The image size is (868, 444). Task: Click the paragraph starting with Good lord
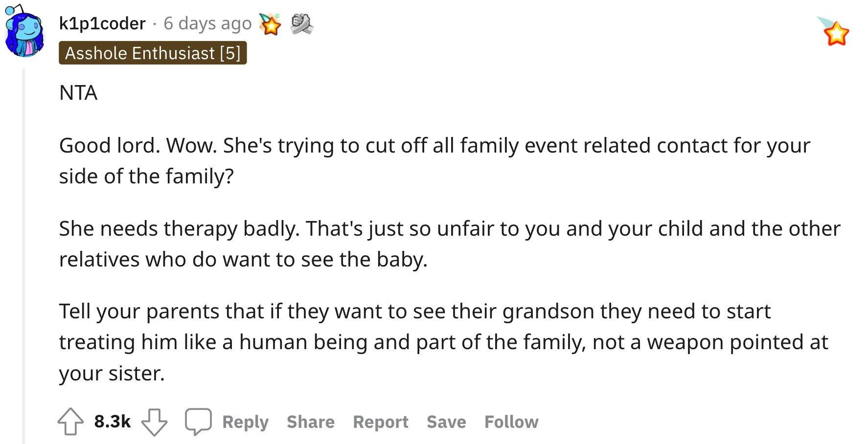(434, 160)
